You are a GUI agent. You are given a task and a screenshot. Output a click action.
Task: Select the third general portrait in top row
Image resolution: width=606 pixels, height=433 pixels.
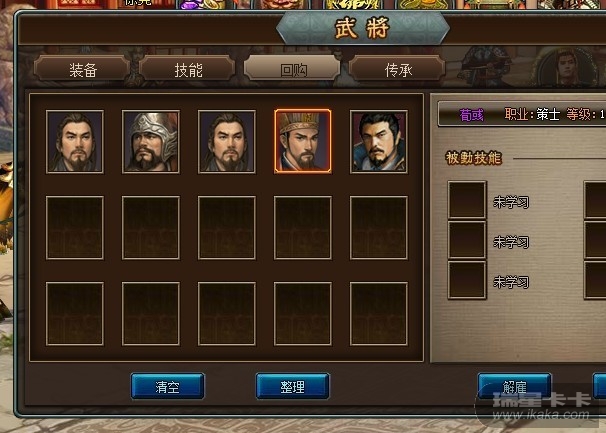[226, 141]
